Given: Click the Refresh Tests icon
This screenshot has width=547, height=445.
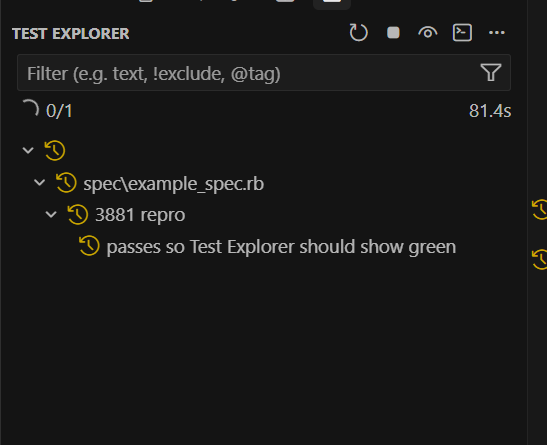Looking at the screenshot, I should [x=358, y=33].
